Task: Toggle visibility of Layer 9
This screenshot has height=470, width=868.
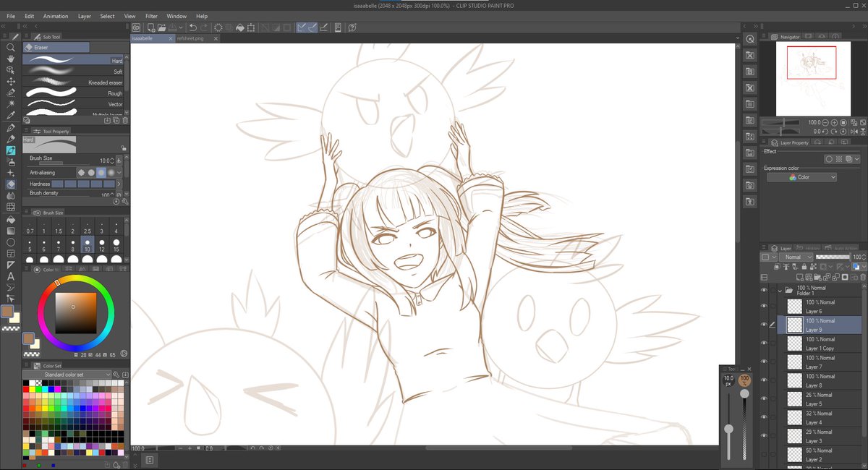Action: pyautogui.click(x=764, y=325)
